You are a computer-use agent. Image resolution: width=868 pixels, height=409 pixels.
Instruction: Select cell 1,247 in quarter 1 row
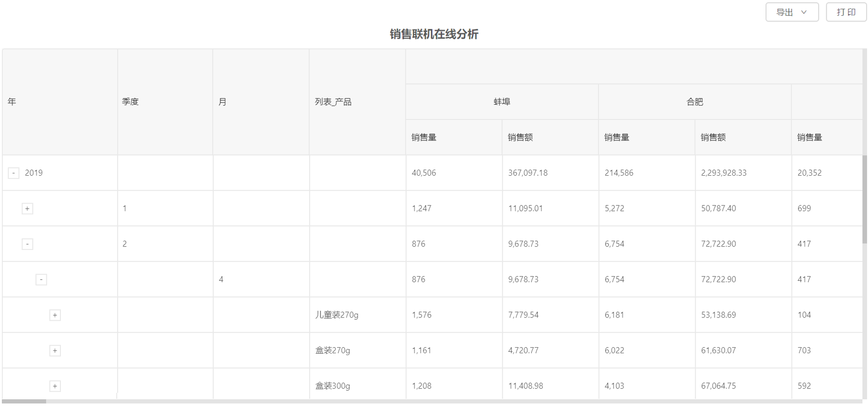point(454,208)
